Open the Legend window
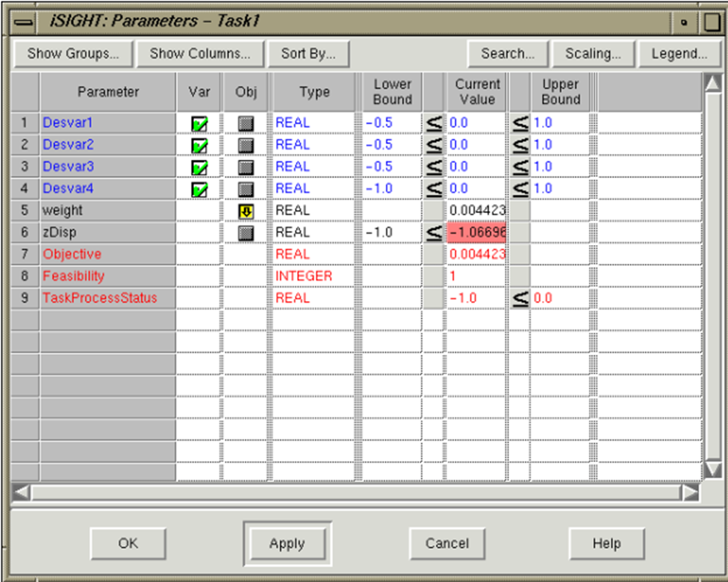The image size is (728, 582). tap(679, 54)
